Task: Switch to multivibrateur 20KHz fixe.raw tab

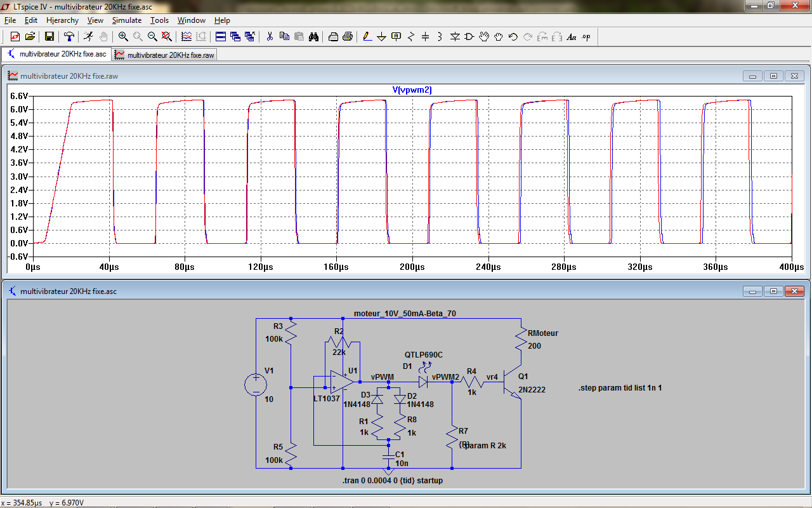Action: 165,55
